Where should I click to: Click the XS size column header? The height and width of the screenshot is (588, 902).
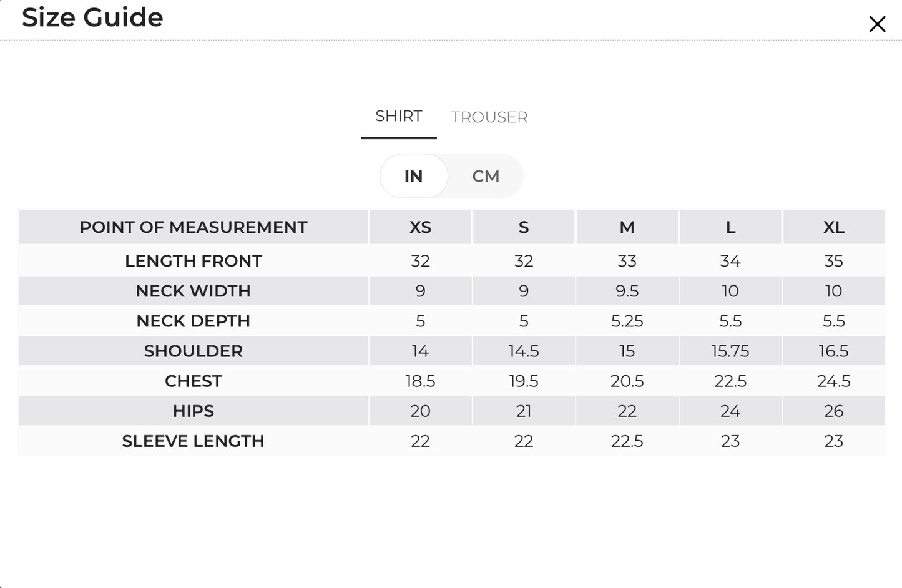tap(420, 227)
